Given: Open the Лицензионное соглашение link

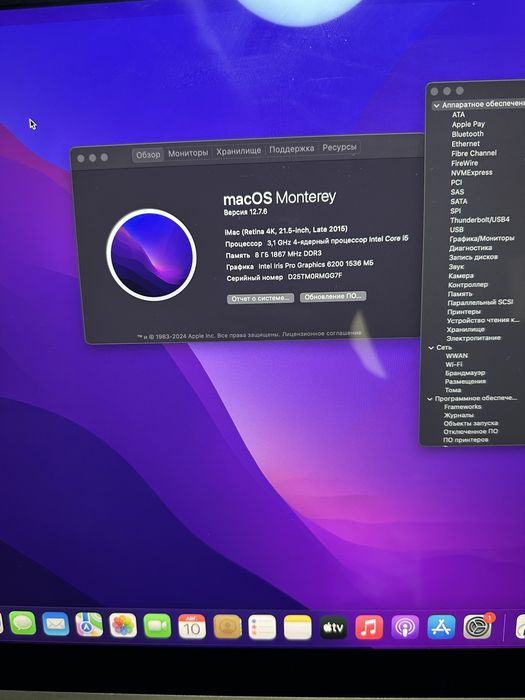Looking at the screenshot, I should point(322,333).
